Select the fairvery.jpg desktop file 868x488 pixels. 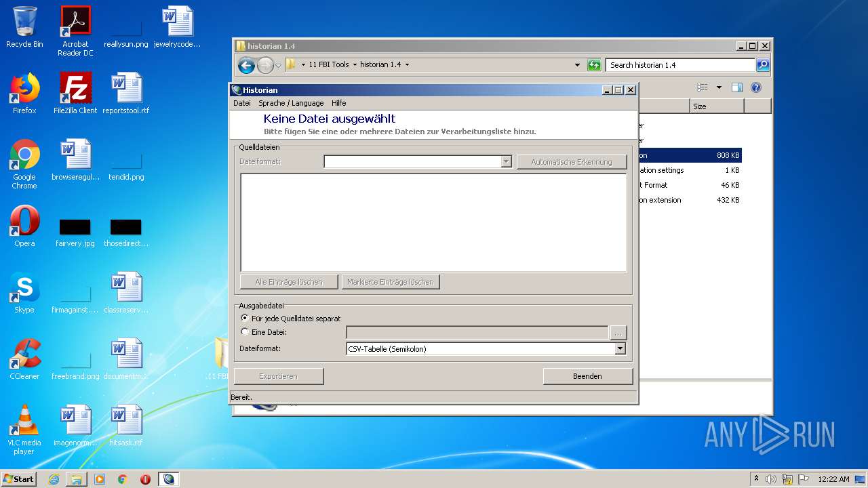pos(75,232)
